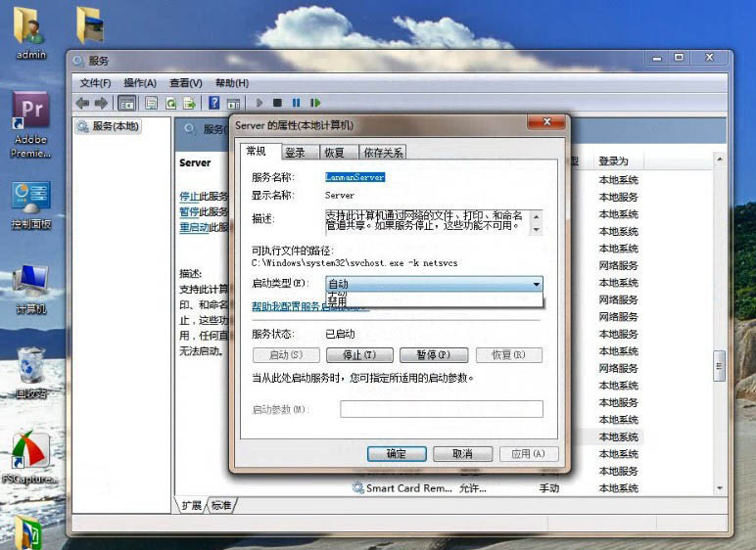
Task: Click services list scrollbar down arrow
Action: [x=720, y=488]
